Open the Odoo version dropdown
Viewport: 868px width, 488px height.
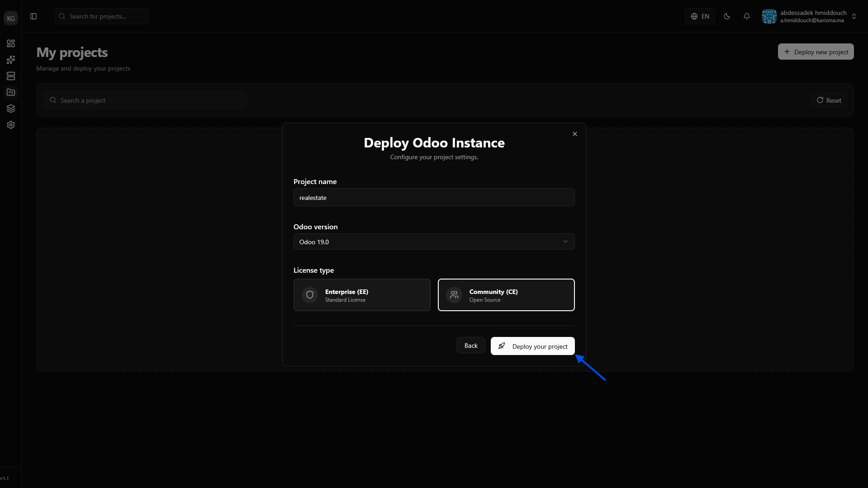(434, 242)
